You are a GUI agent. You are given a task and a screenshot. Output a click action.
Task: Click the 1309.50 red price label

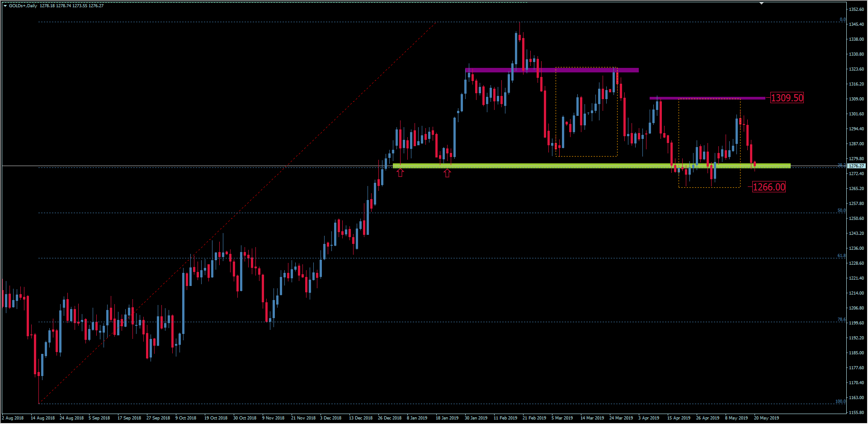(787, 98)
